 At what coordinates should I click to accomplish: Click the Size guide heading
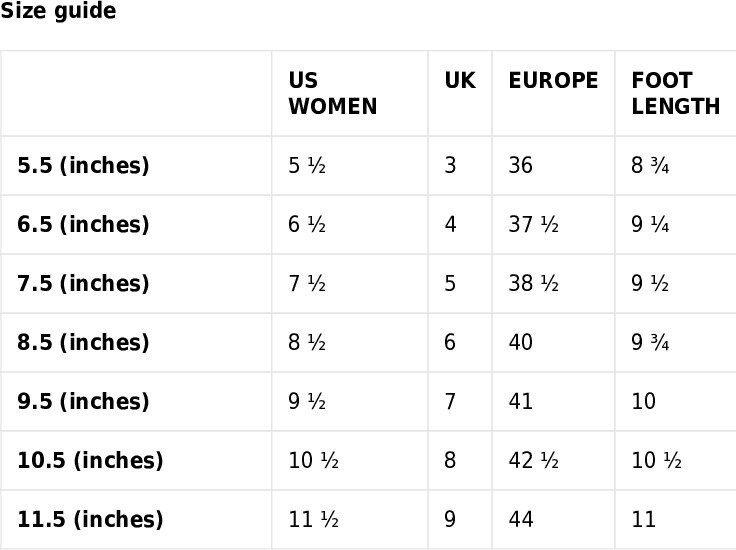[58, 10]
